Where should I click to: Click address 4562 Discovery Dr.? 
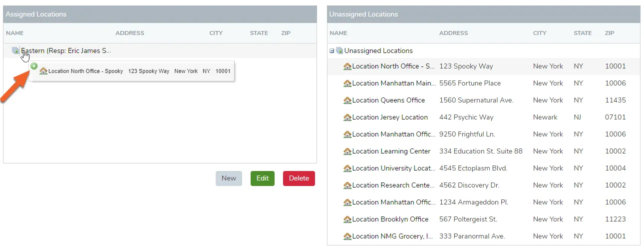pos(469,185)
